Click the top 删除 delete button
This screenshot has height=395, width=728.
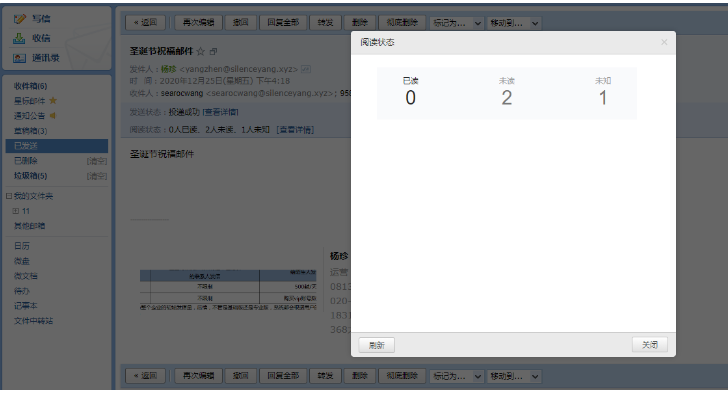(x=359, y=23)
